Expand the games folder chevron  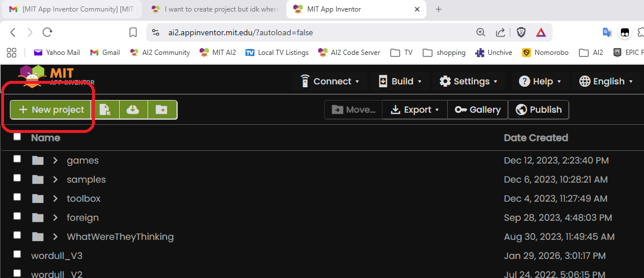point(56,160)
